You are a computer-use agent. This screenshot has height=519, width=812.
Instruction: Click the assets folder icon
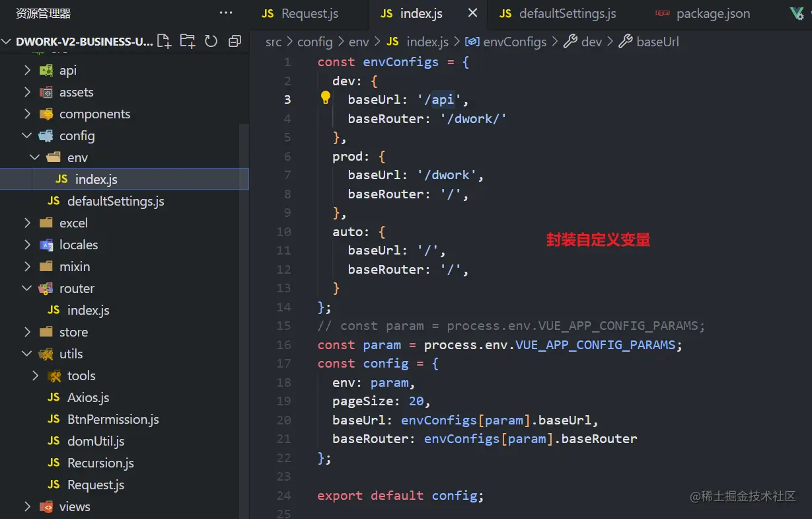[x=46, y=92]
